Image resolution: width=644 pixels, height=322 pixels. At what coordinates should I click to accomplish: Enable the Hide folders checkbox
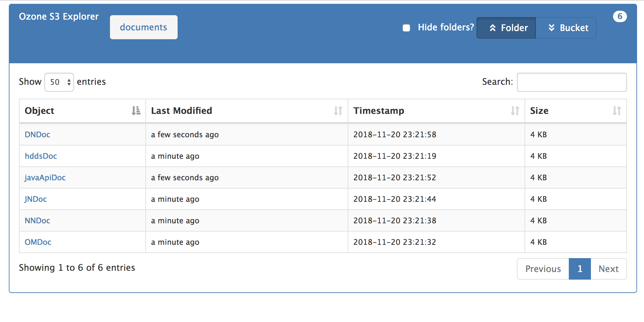click(x=406, y=28)
